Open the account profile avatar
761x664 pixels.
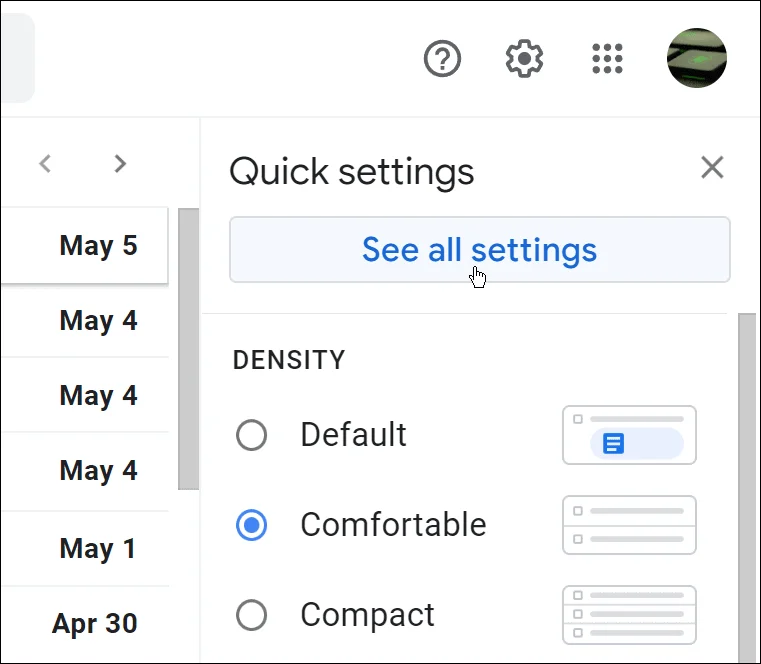[696, 58]
